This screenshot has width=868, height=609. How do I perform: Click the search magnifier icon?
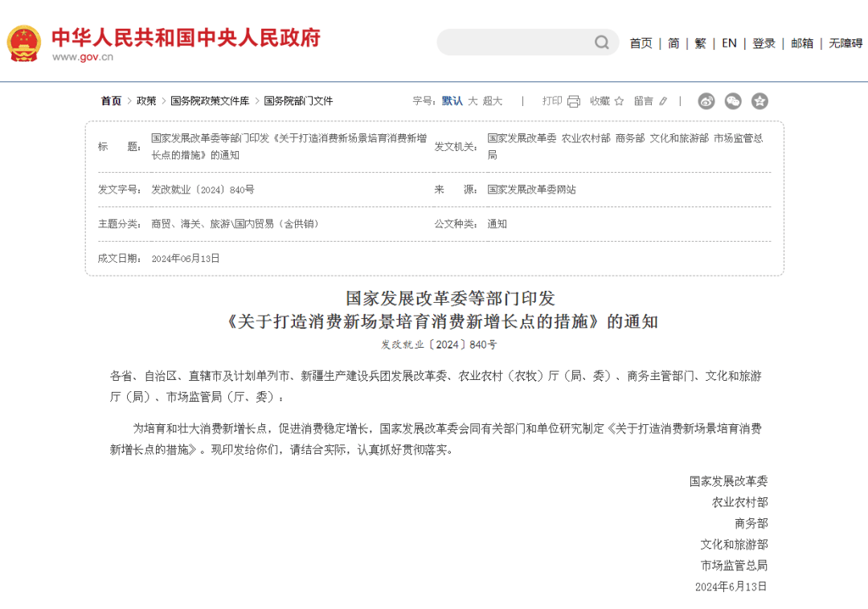[602, 42]
